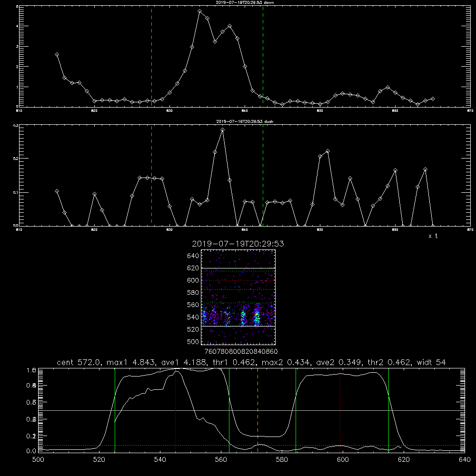Click the green vertical line at 525 in the bottom plot
Screen dimensions: 476x476
point(115,410)
